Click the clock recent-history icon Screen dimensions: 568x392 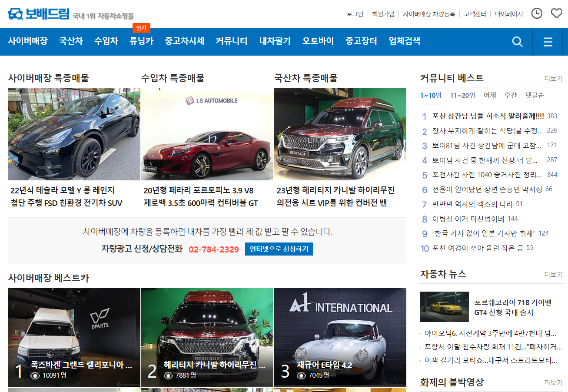tap(537, 13)
